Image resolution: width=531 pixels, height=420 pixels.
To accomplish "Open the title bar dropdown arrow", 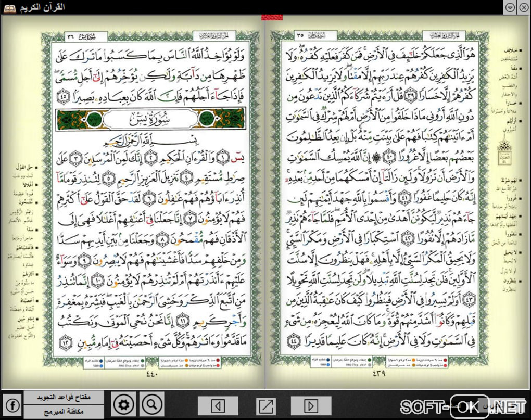I will 510,7.
